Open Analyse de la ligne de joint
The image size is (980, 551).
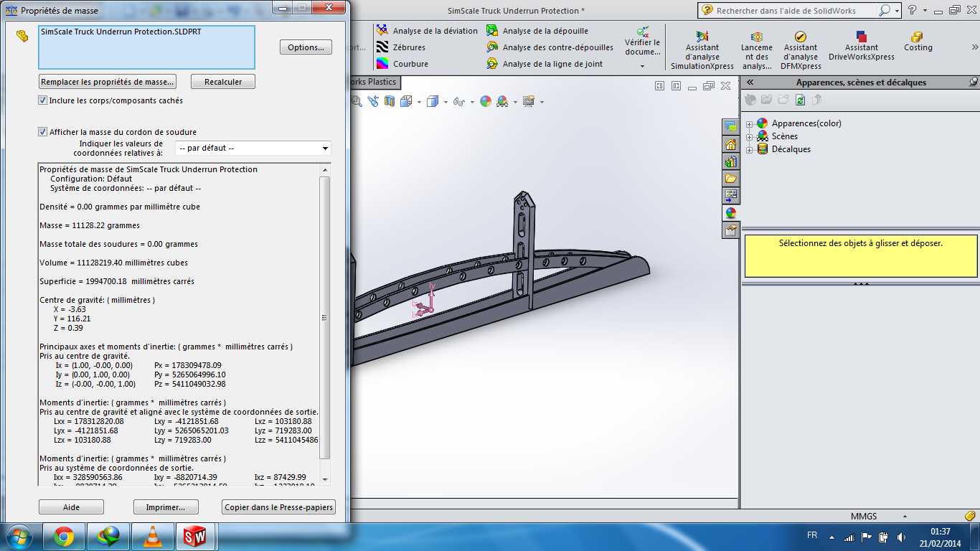(545, 64)
